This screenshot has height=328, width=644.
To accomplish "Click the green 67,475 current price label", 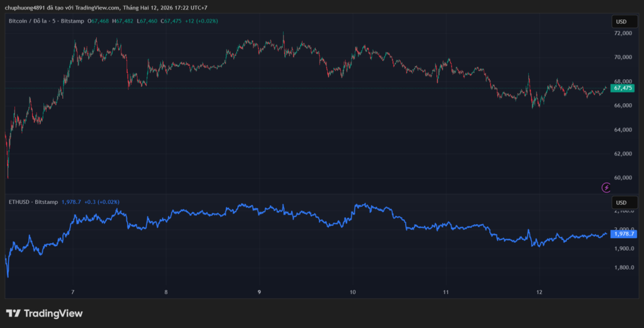I will point(623,88).
